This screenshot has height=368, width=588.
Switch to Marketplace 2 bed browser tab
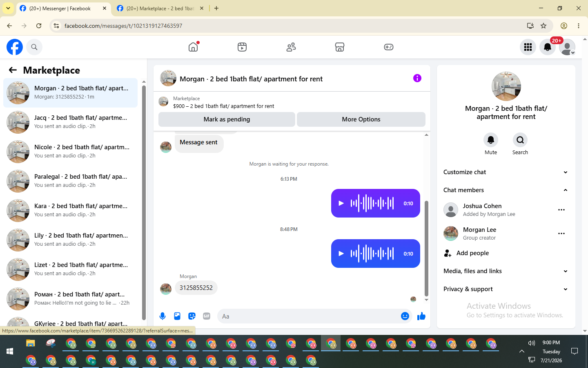click(x=160, y=8)
